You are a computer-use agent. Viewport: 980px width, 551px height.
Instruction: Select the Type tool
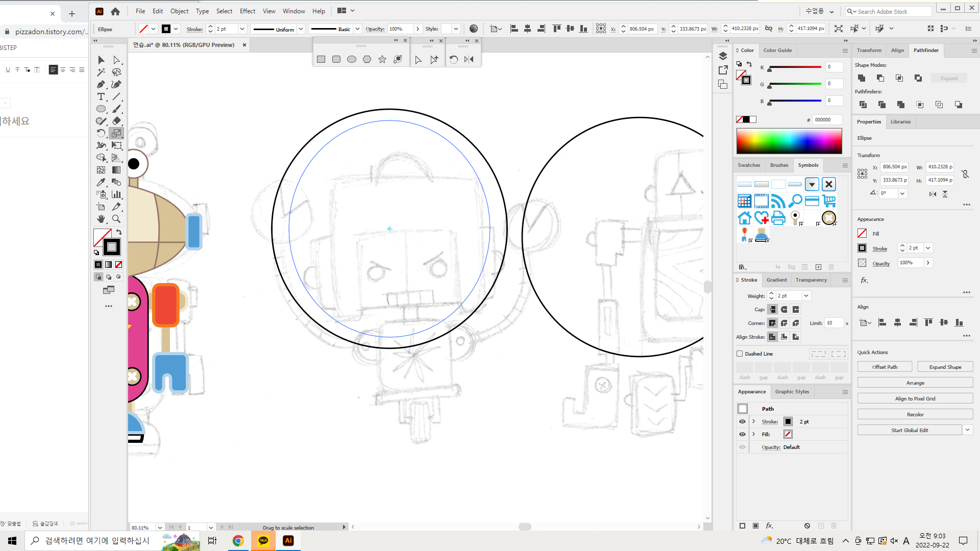(101, 97)
